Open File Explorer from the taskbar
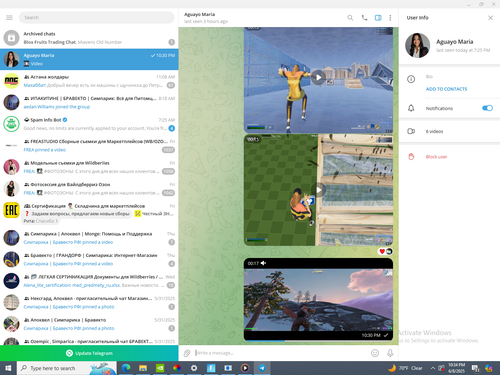Screen dimensions: 500x375 [x=143, y=368]
